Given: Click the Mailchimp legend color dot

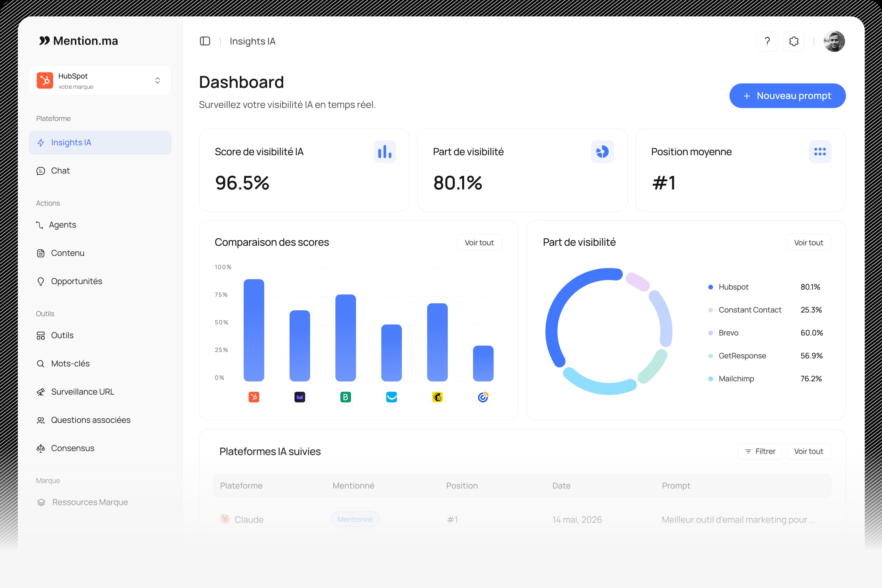Looking at the screenshot, I should (710, 379).
